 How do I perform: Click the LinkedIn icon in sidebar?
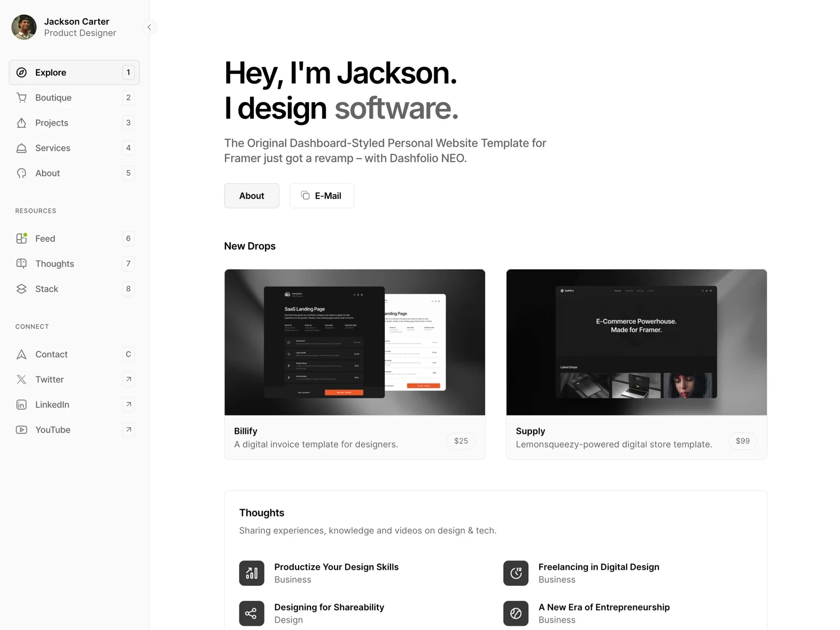tap(21, 405)
